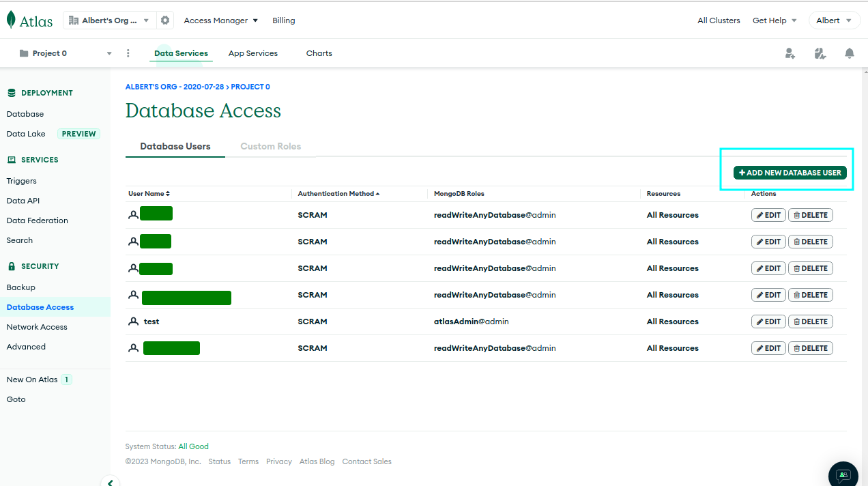The width and height of the screenshot is (868, 486).
Task: Add a new database user
Action: [x=790, y=173]
